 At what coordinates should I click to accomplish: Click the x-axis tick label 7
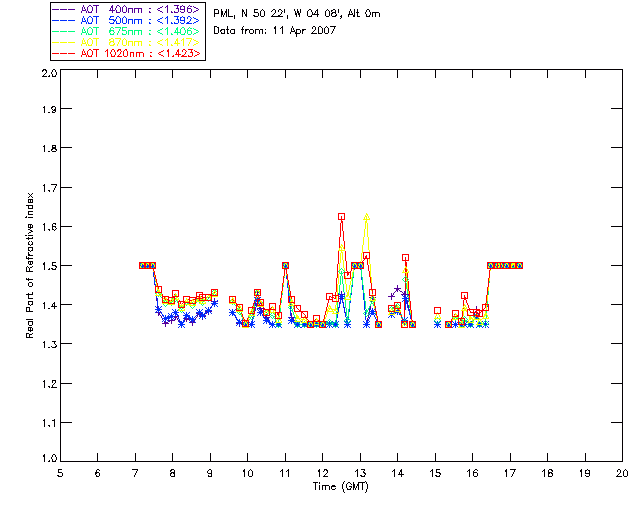tap(135, 473)
